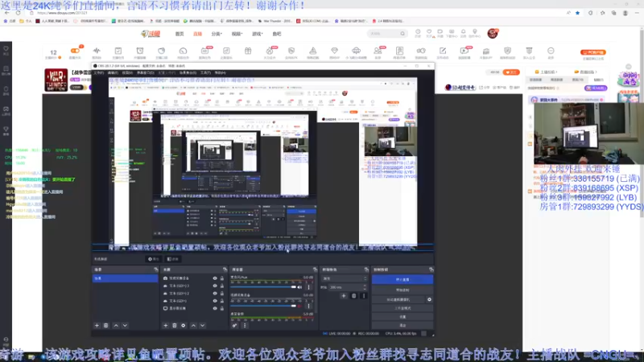Select 文本(GDI+) source row in Sources list
644x362 pixels.
click(x=193, y=301)
